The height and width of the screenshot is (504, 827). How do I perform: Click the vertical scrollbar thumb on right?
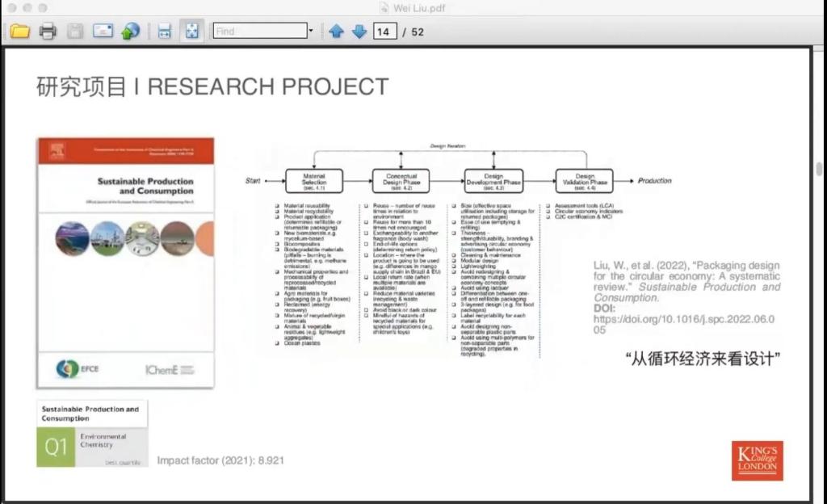[820, 169]
